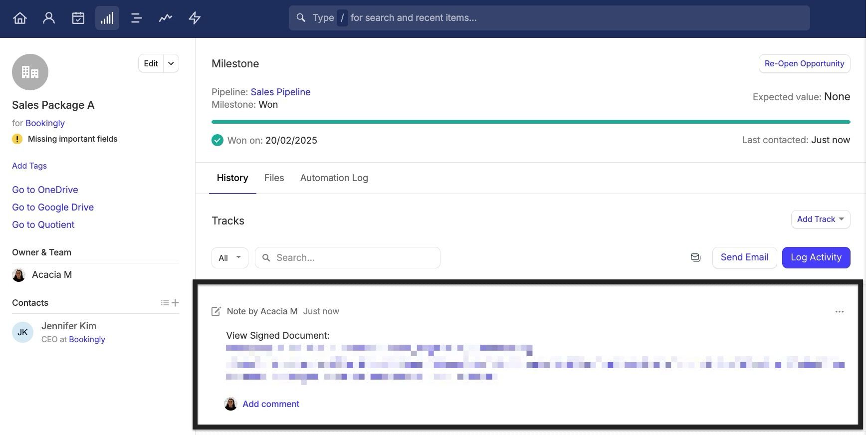
Task: Click the Note by Acacia M header
Action: 262,311
